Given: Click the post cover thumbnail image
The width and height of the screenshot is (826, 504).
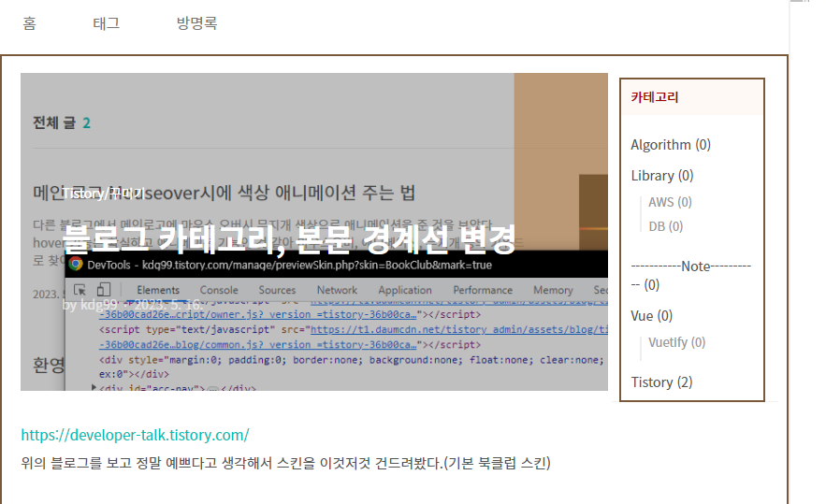Looking at the screenshot, I should click(314, 232).
